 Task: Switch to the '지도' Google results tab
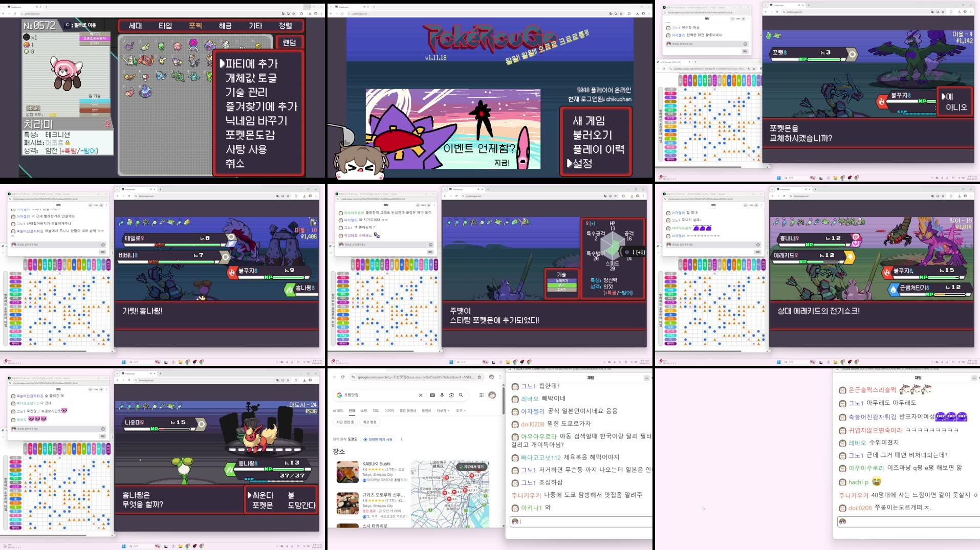tap(376, 411)
